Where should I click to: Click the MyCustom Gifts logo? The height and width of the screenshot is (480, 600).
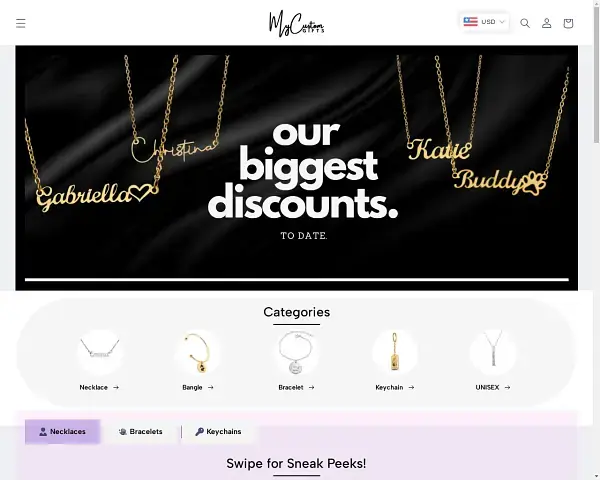[297, 24]
